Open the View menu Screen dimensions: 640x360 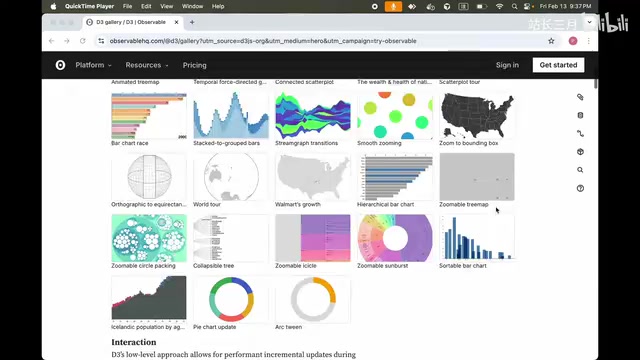[x=167, y=6]
